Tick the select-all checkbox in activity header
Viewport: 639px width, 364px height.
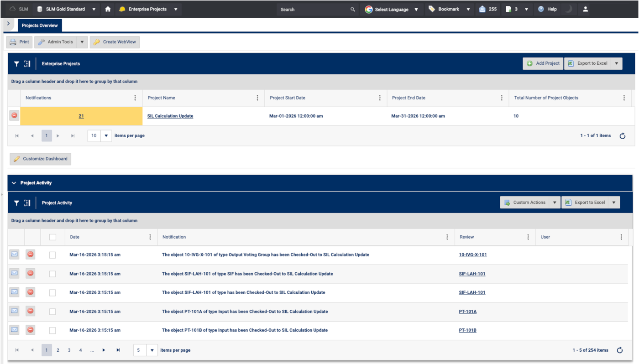click(52, 237)
